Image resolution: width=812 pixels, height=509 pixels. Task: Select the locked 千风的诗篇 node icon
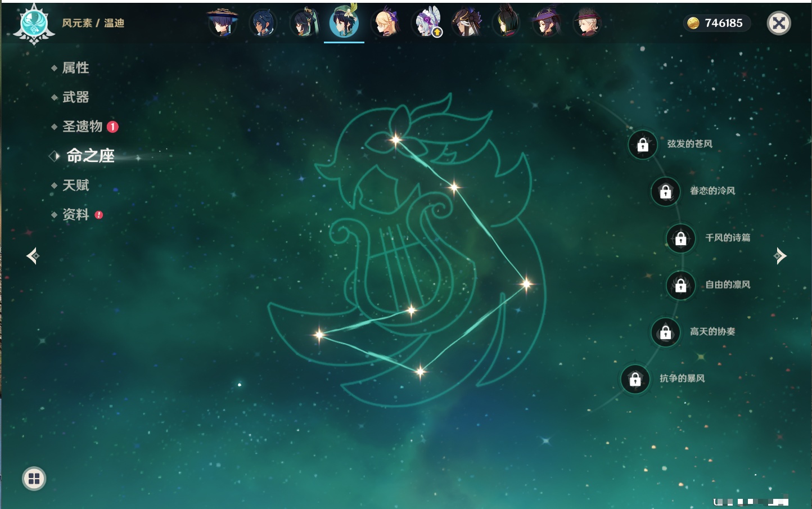[x=681, y=238]
